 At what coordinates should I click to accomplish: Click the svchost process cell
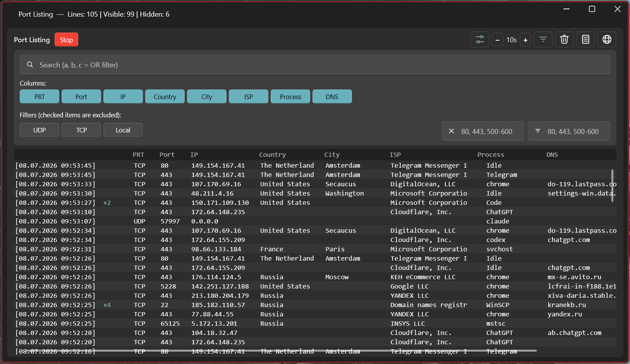click(x=500, y=249)
